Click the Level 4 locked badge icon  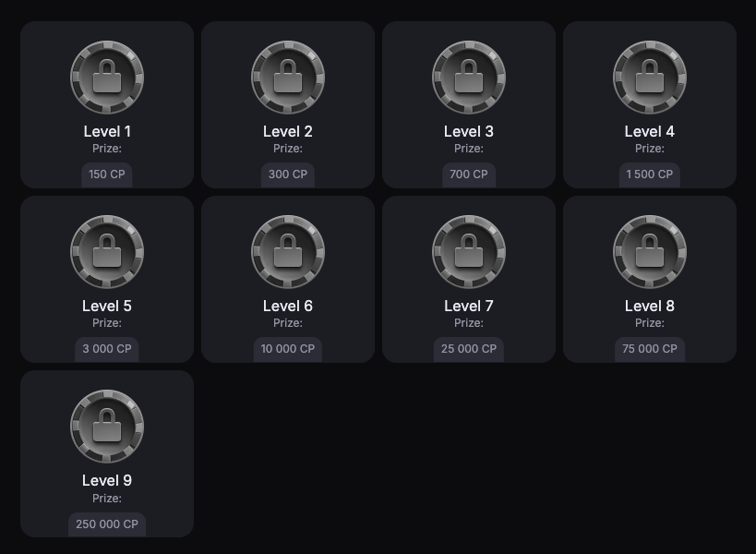[x=650, y=78]
